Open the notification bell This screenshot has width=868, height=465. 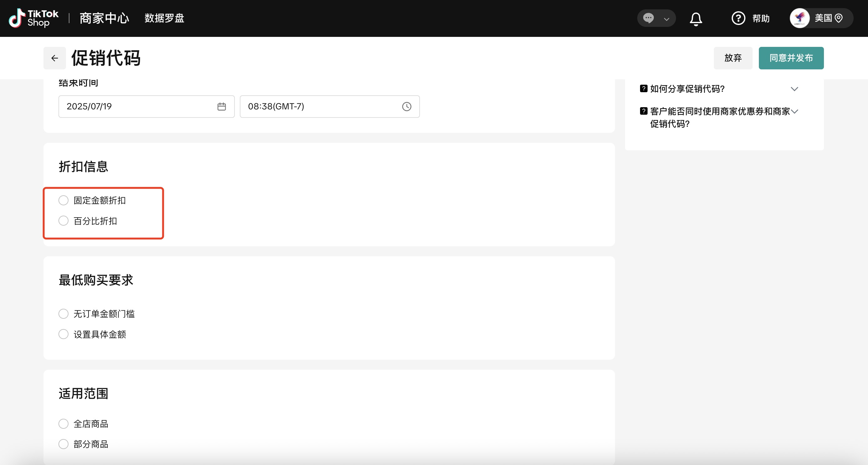click(x=696, y=18)
